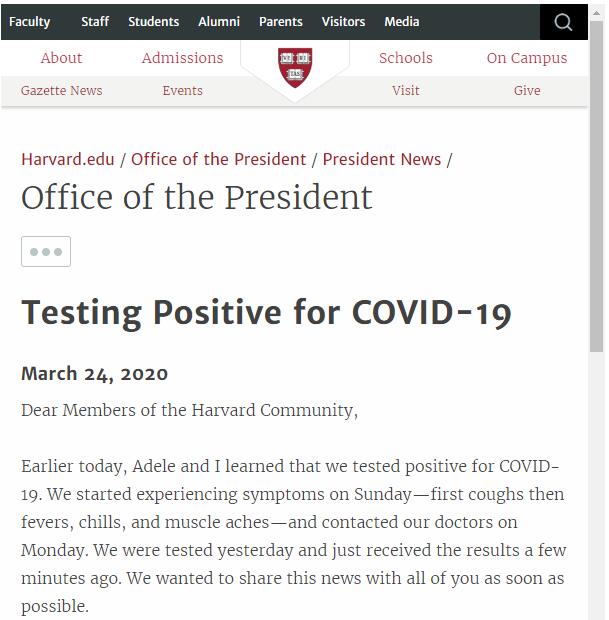Expand the three-dot menu button
The image size is (609, 620).
46,251
